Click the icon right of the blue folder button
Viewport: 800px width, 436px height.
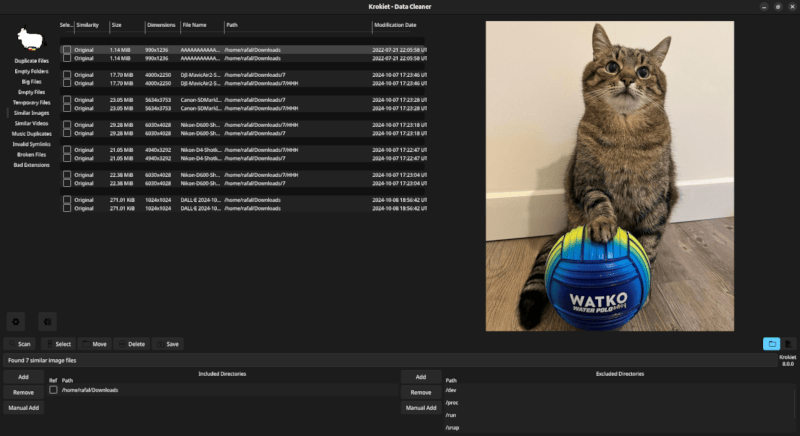click(x=788, y=343)
